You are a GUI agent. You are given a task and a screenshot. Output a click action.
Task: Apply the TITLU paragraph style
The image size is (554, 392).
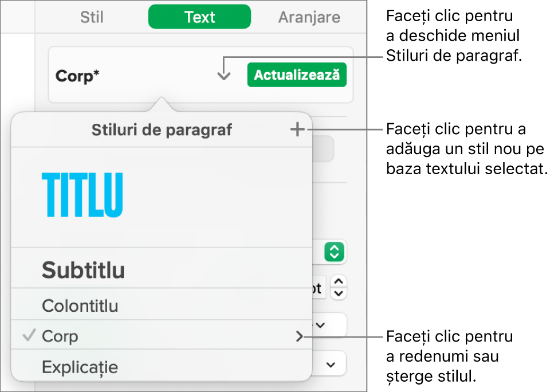point(162,197)
